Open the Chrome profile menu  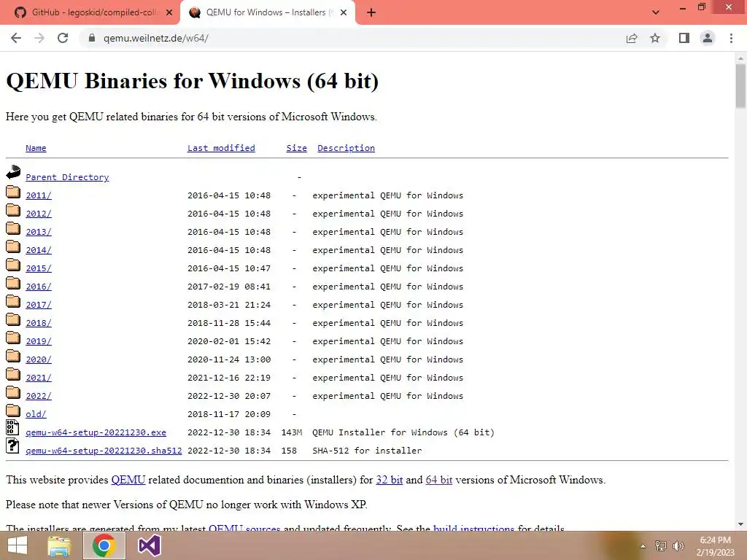pyautogui.click(x=708, y=38)
